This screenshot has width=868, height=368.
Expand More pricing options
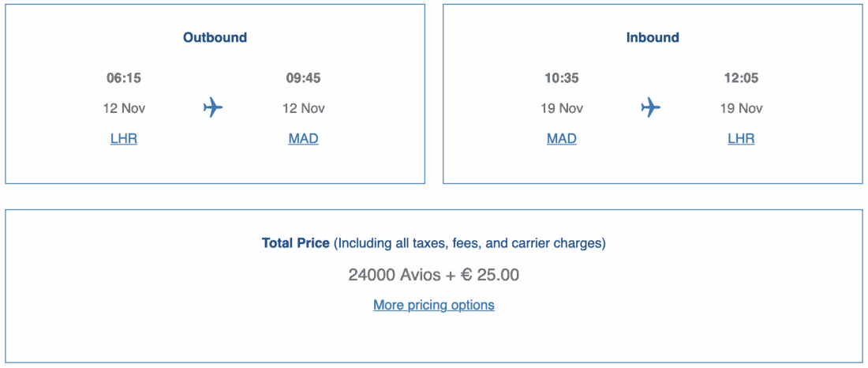click(434, 305)
